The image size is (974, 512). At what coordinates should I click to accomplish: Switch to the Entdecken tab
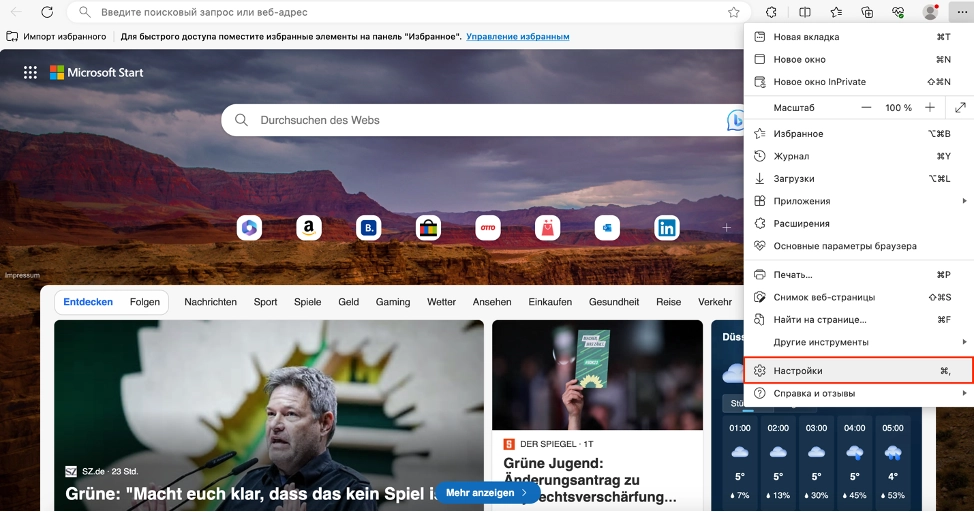tap(88, 302)
